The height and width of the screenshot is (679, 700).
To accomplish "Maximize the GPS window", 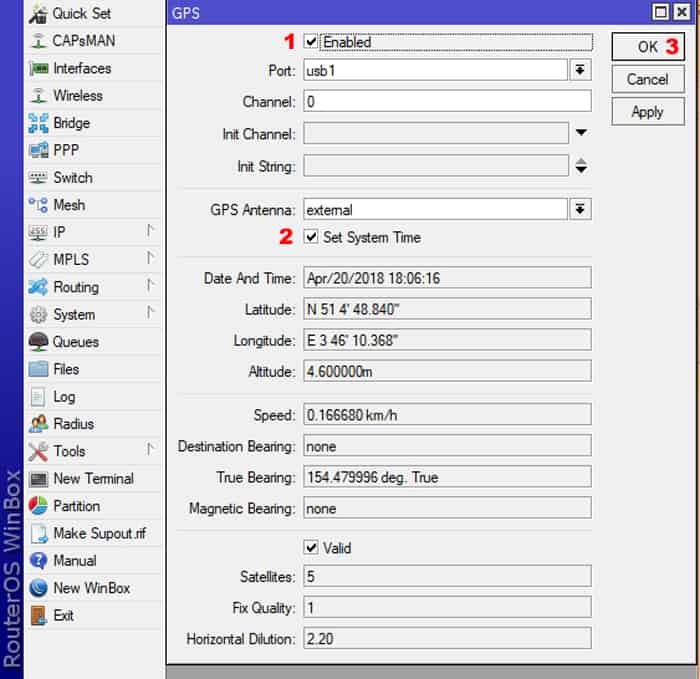I will pyautogui.click(x=661, y=12).
